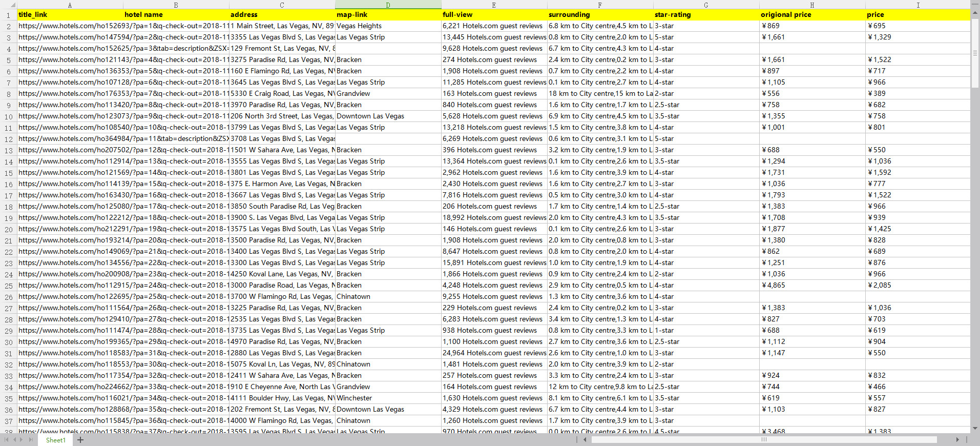Select row 37 header number

pyautogui.click(x=9, y=421)
